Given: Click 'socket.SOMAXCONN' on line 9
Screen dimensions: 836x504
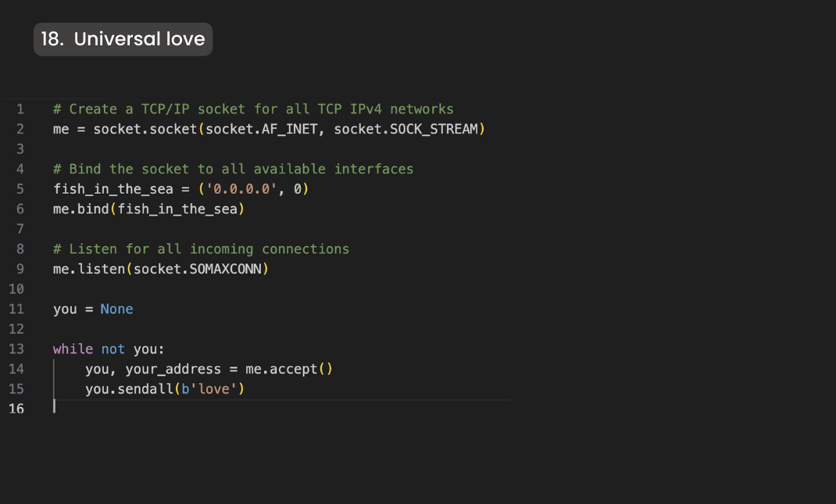Looking at the screenshot, I should click(197, 270).
